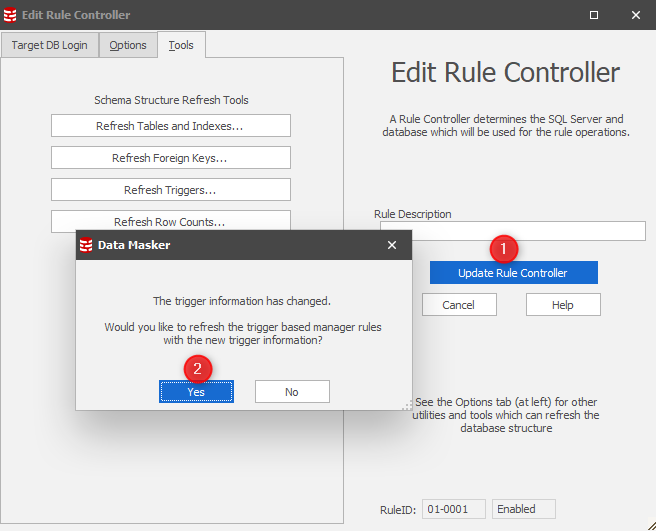656x531 pixels.
Task: Run the Refresh Triggers tool
Action: [170, 190]
